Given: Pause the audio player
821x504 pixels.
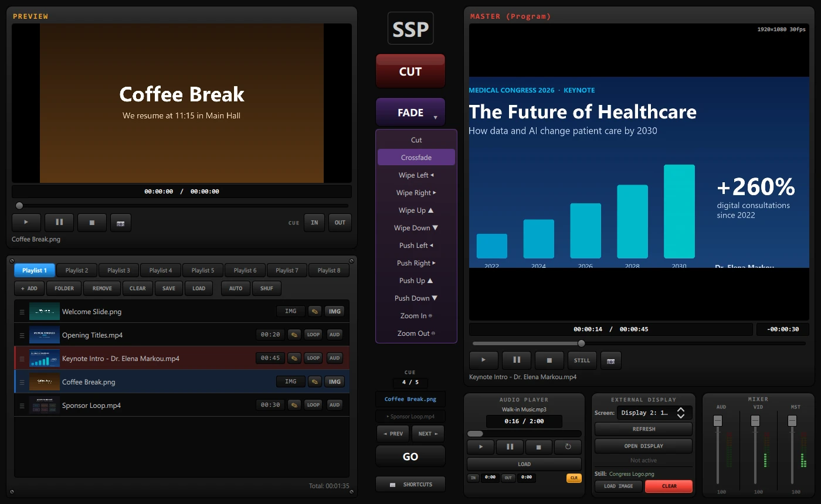Looking at the screenshot, I should tap(510, 447).
